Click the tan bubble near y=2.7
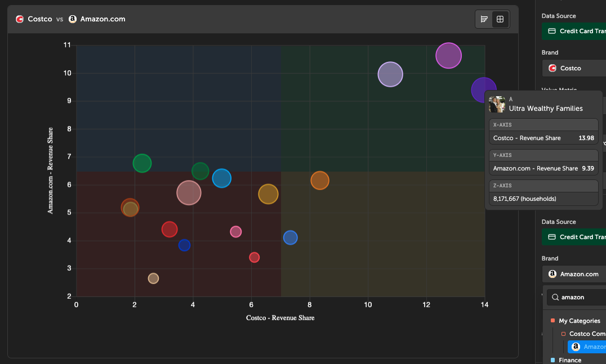Viewport: 606px width, 364px height. coord(153,278)
